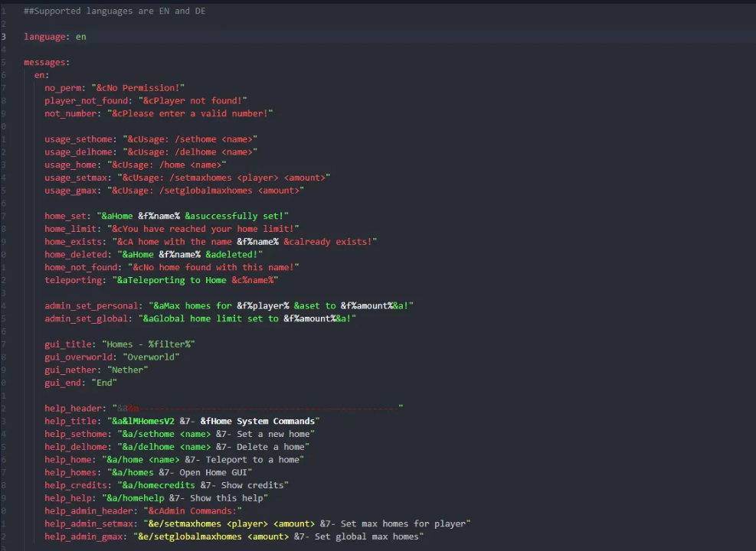Click the "help_help" key
Image resolution: width=756 pixels, height=551 pixels.
point(67,498)
